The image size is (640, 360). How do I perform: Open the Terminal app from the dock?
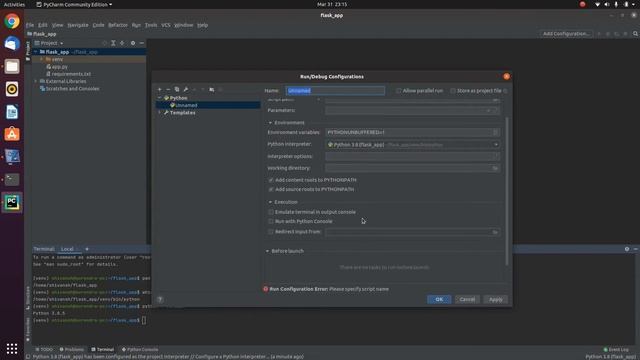click(x=12, y=179)
